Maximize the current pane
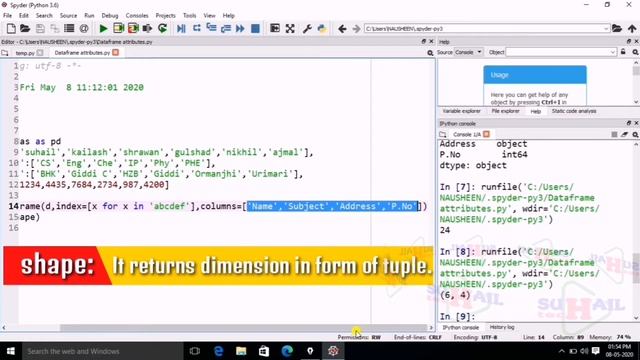 275,29
